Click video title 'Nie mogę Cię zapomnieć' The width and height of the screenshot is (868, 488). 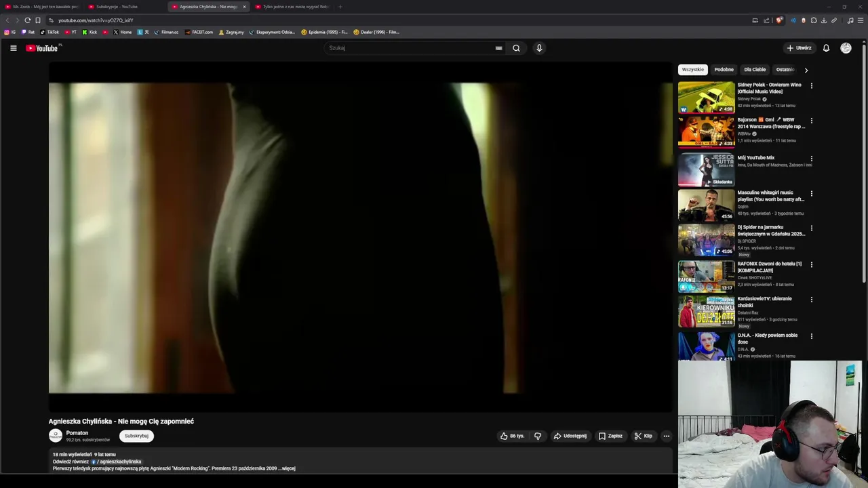[156, 421]
